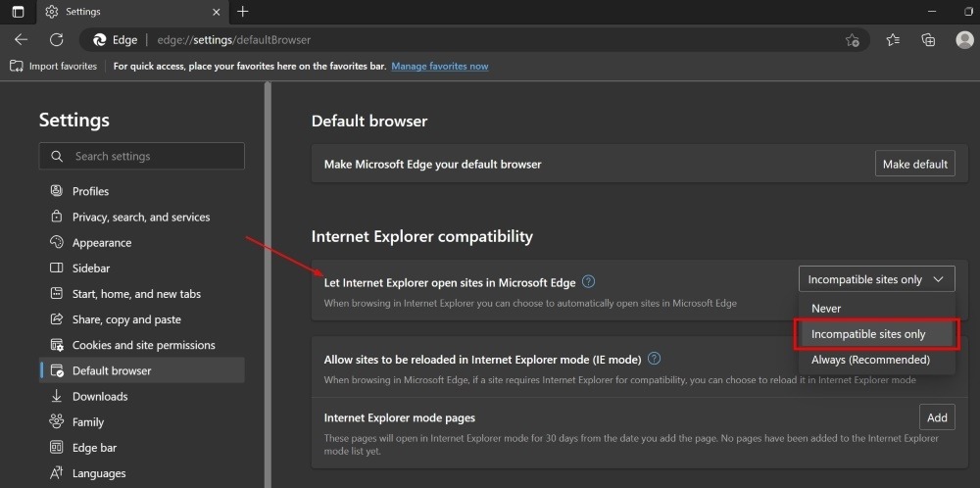Open a new tab with plus button
The width and height of the screenshot is (980, 488).
click(243, 12)
